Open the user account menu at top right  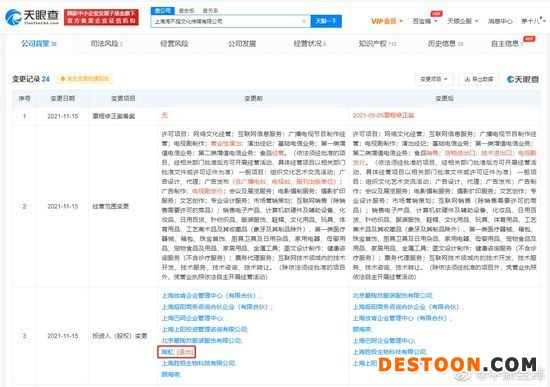pyautogui.click(x=533, y=21)
